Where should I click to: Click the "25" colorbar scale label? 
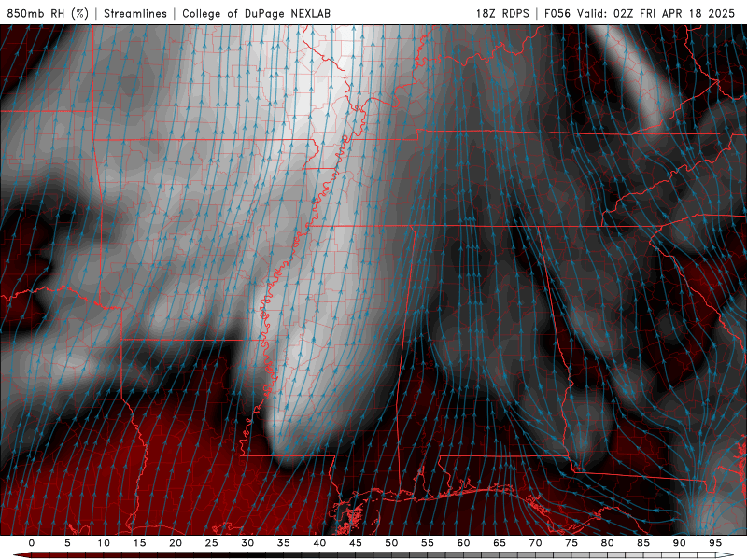tap(212, 543)
